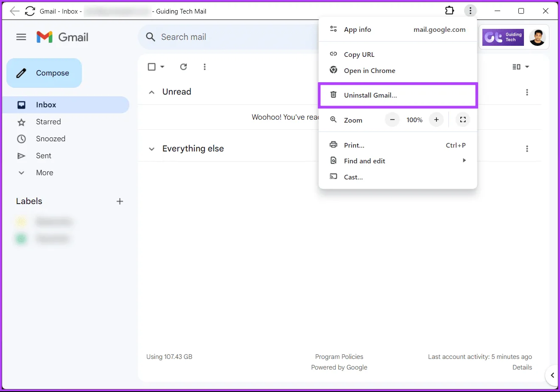Expand More in the left sidebar
The height and width of the screenshot is (392, 560).
coord(45,173)
